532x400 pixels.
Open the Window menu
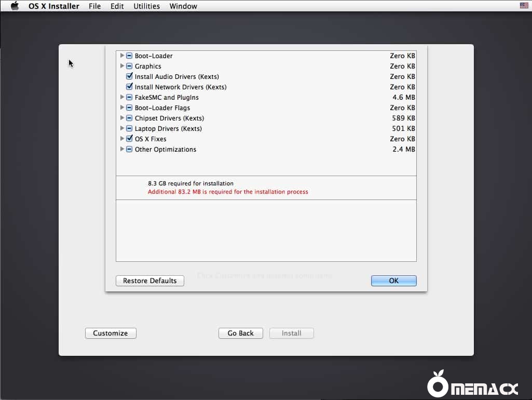[183, 6]
